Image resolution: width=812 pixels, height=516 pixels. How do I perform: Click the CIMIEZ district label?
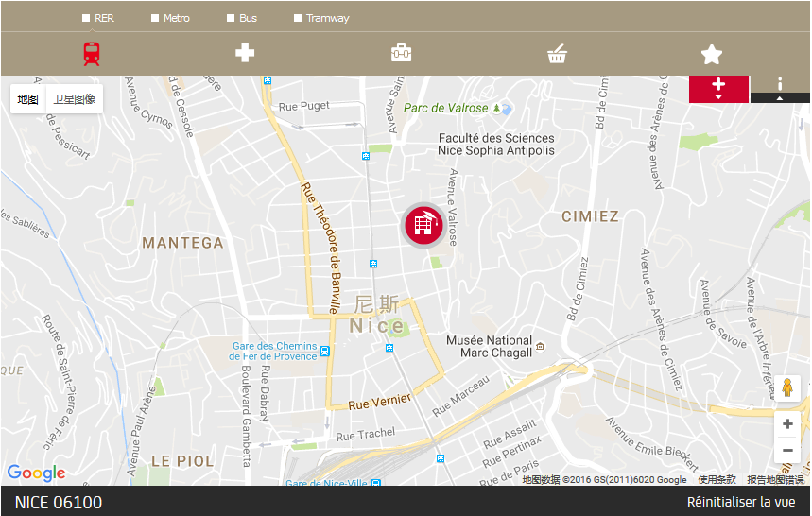click(591, 216)
